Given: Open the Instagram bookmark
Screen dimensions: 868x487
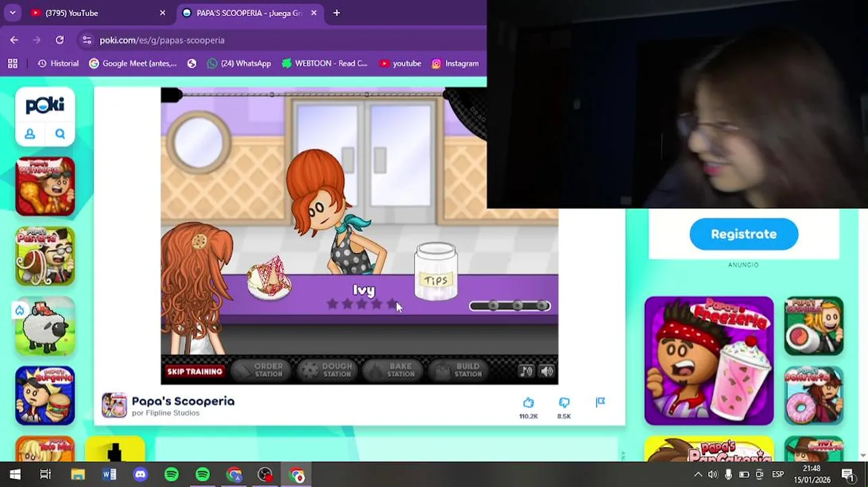Looking at the screenshot, I should pos(455,64).
